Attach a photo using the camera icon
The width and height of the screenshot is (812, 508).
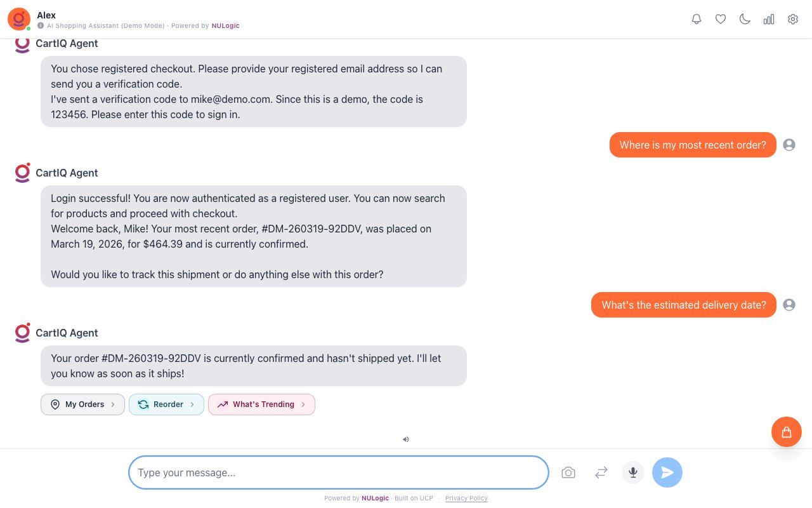click(568, 472)
